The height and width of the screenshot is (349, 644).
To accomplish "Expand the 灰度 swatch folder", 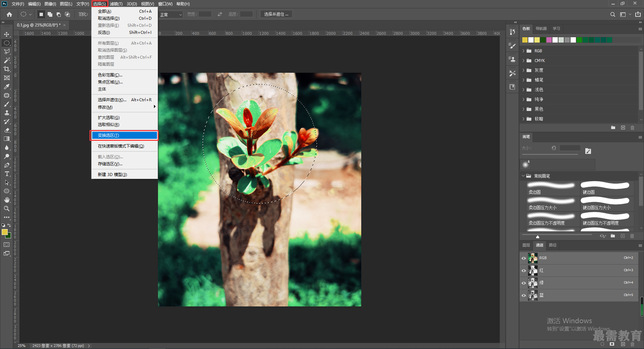I will point(523,70).
